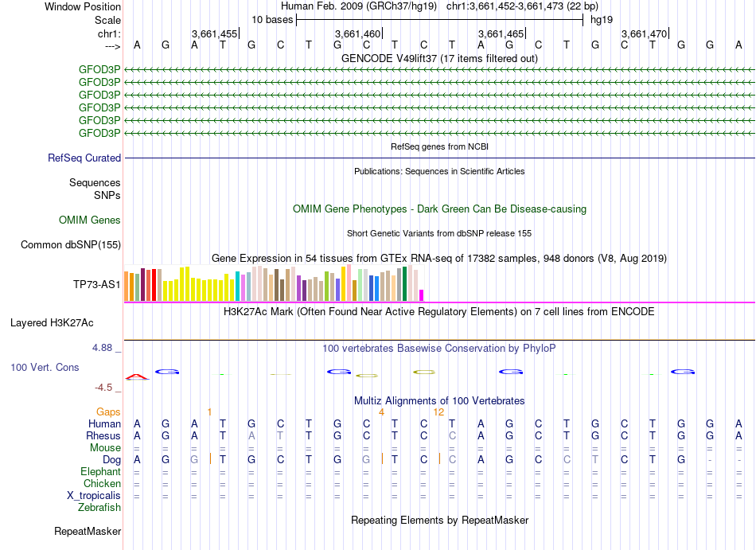Click the Window Position label
Viewport: 756px width, 550px height.
83,6
